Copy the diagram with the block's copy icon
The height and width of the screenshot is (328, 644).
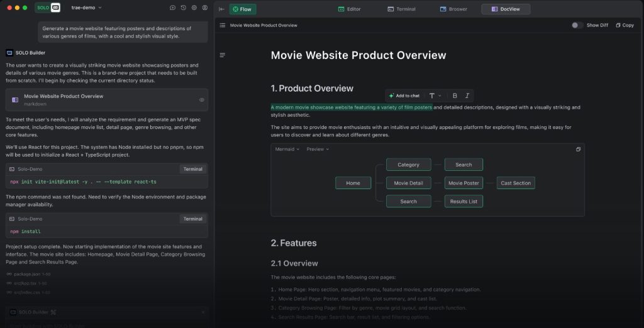pyautogui.click(x=578, y=150)
